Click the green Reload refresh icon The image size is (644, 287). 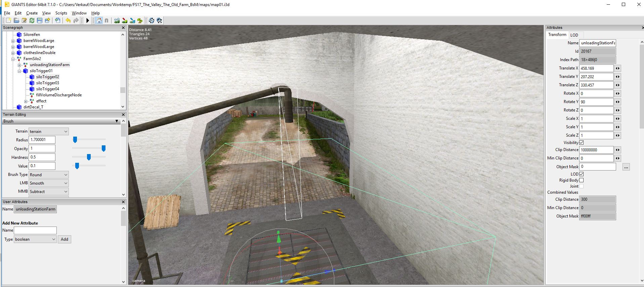[x=32, y=20]
